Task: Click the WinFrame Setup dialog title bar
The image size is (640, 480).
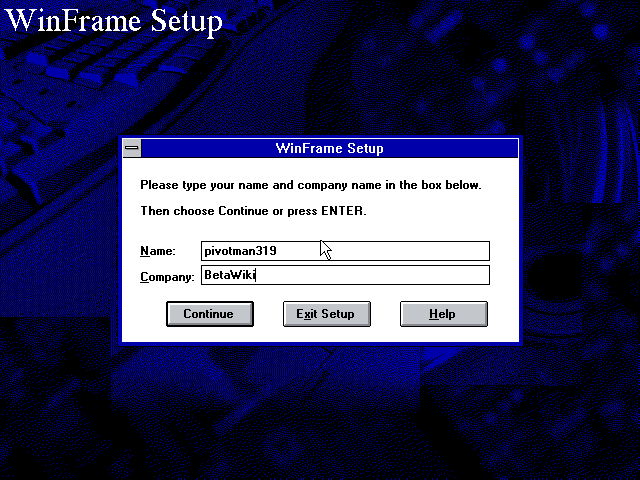Action: tap(329, 148)
